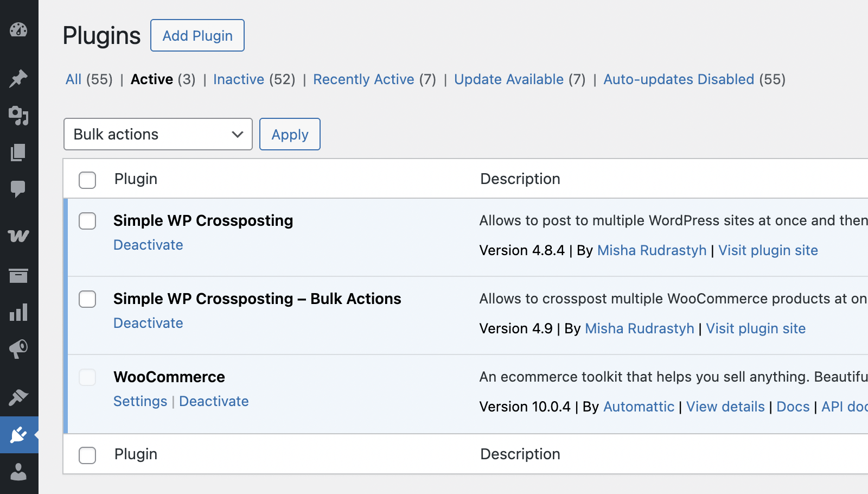Click the bottom Description footer label
This screenshot has height=494, width=868.
520,454
